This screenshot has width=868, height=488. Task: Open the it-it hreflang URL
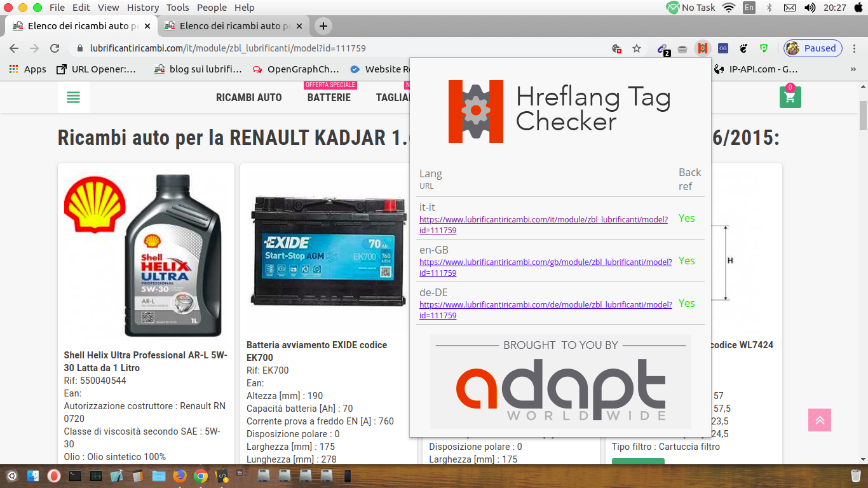(543, 225)
